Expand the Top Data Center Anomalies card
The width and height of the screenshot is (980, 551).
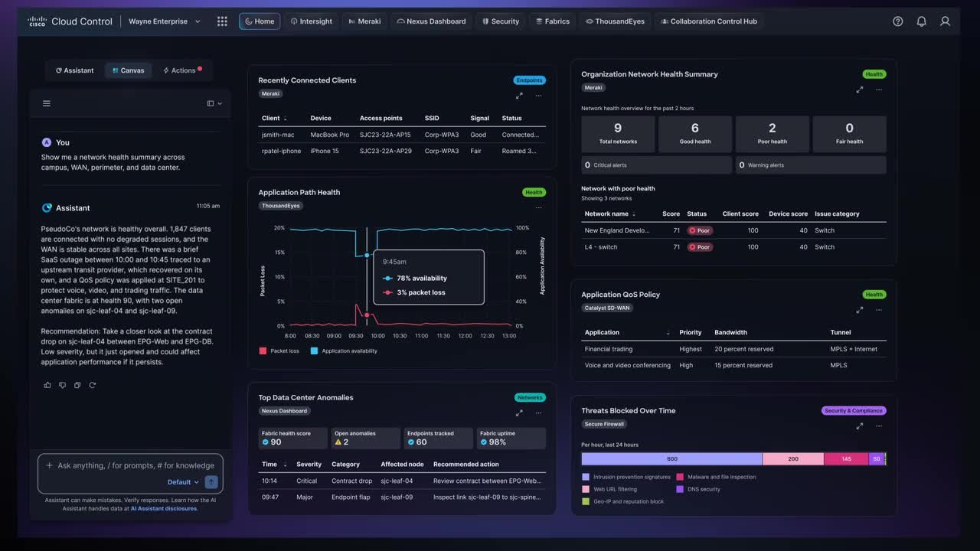519,413
